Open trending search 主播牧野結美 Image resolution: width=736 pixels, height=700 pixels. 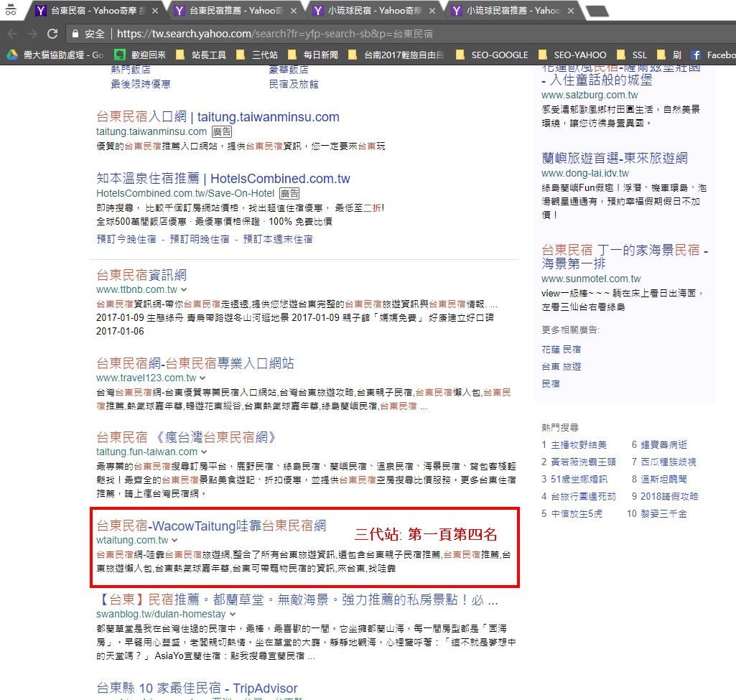pyautogui.click(x=578, y=445)
